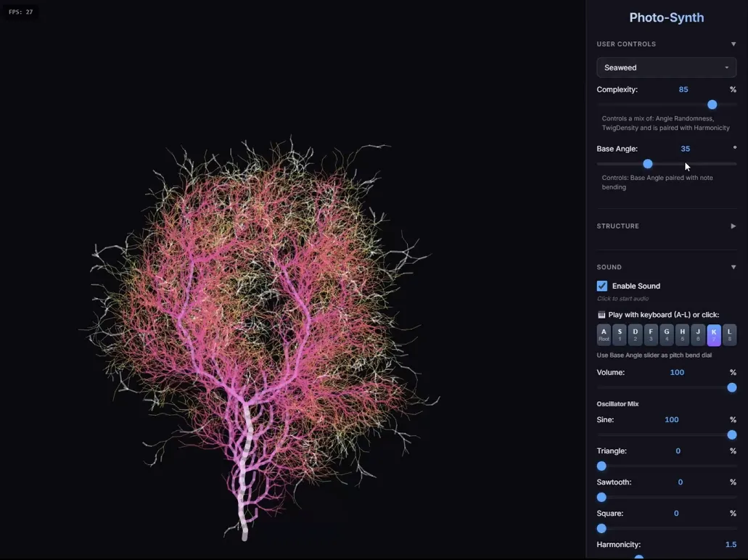Viewport: 748px width, 560px height.
Task: Click the Triangle oscillator slider handle
Action: tap(601, 466)
